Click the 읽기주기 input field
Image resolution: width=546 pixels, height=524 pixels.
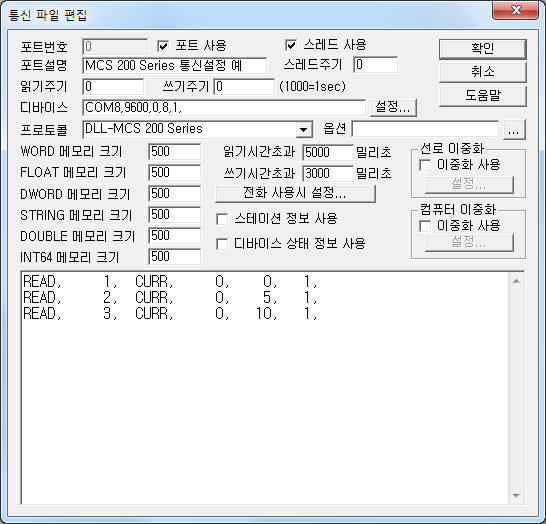(113, 87)
